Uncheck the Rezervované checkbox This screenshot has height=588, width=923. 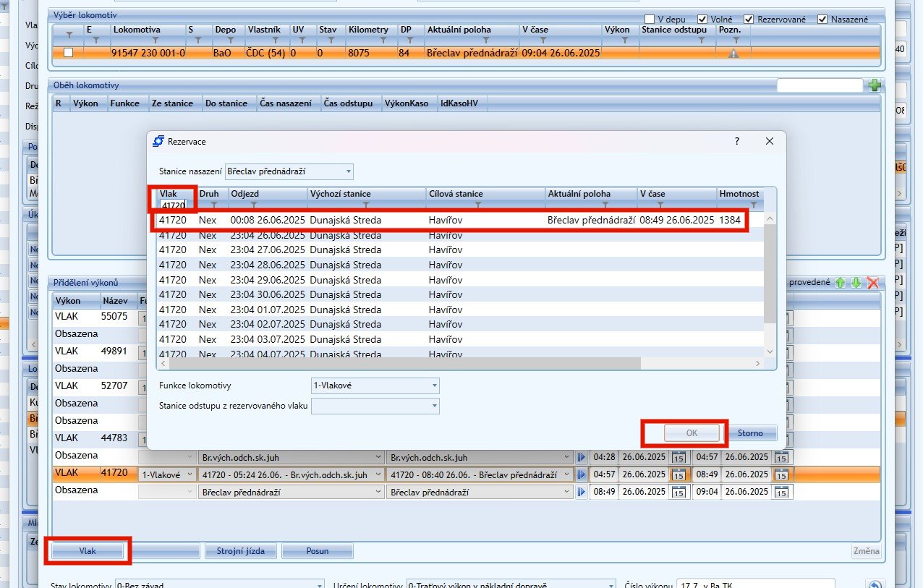tap(749, 19)
